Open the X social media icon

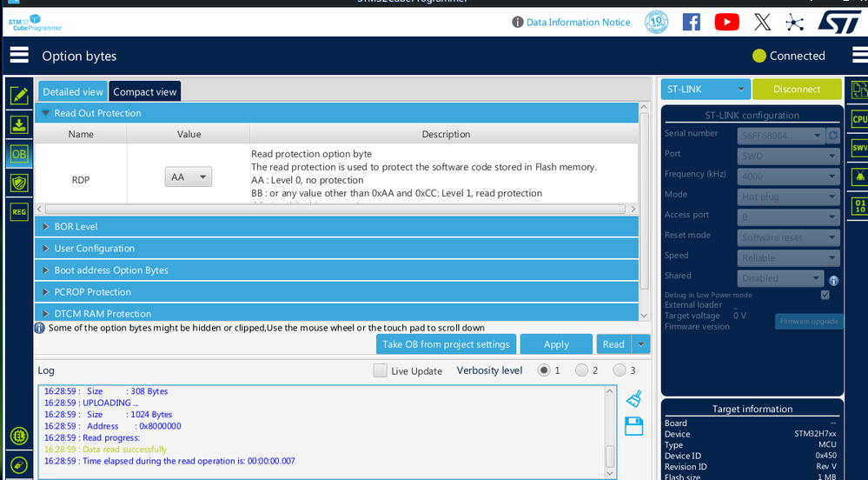[762, 22]
